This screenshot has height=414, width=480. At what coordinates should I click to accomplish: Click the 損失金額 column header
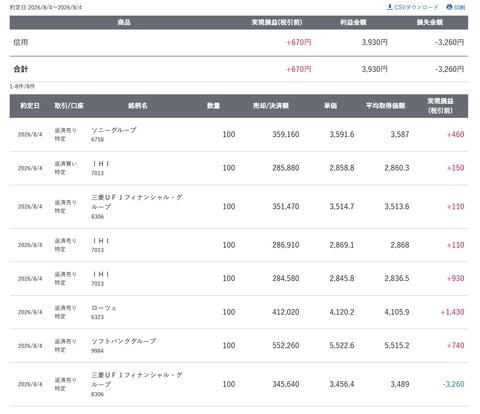(430, 22)
